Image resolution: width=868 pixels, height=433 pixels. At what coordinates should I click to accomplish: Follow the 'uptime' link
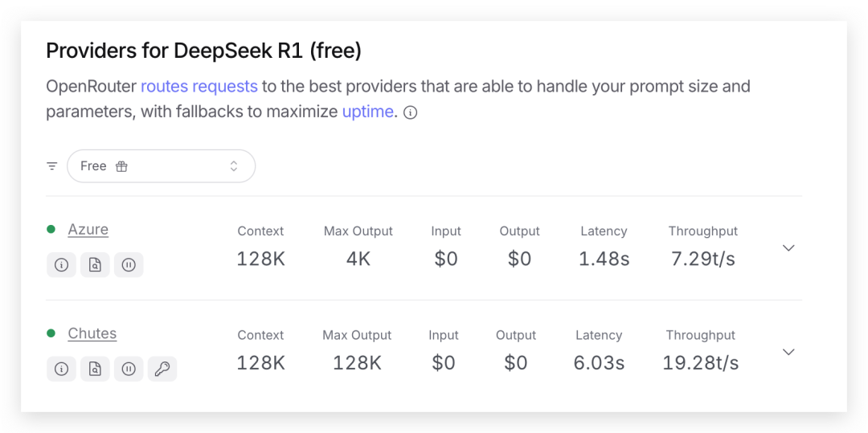pyautogui.click(x=367, y=112)
